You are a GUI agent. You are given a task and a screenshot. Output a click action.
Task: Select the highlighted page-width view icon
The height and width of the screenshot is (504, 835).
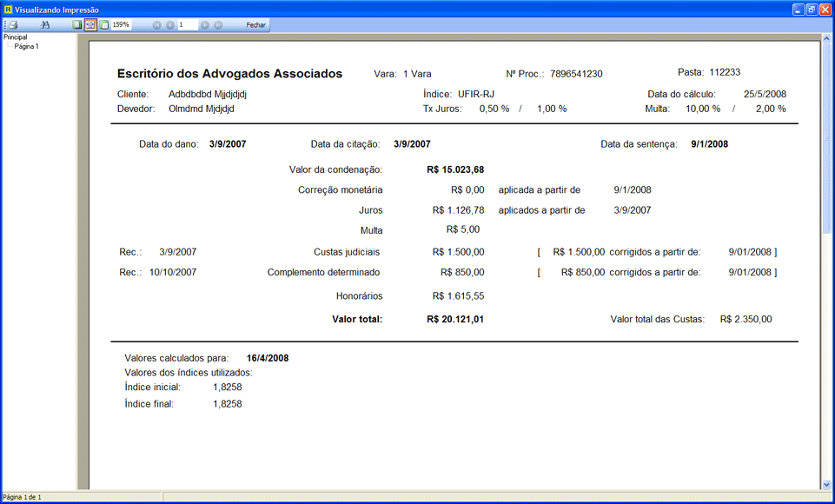click(x=90, y=25)
